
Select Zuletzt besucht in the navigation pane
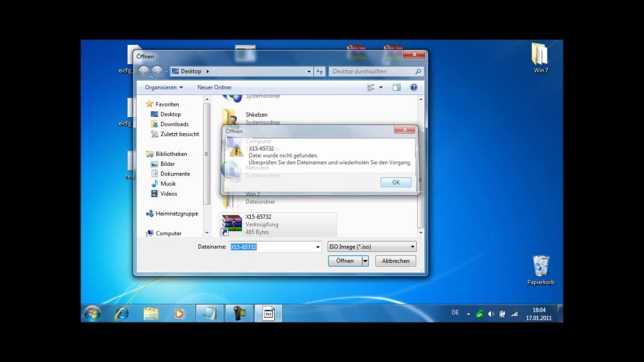[x=175, y=134]
